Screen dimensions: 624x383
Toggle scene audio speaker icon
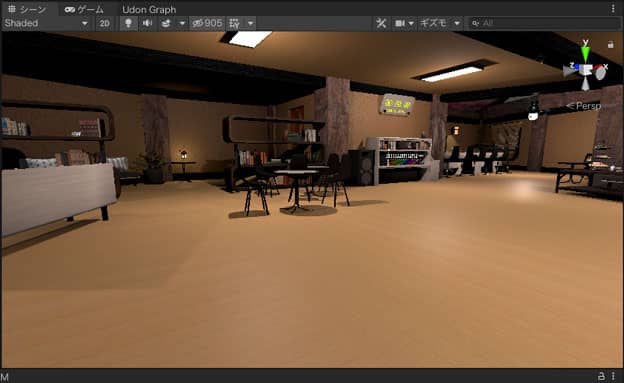pos(148,23)
